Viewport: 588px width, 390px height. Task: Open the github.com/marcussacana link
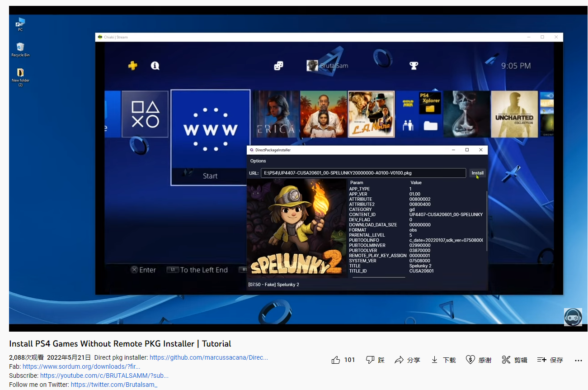pos(209,357)
